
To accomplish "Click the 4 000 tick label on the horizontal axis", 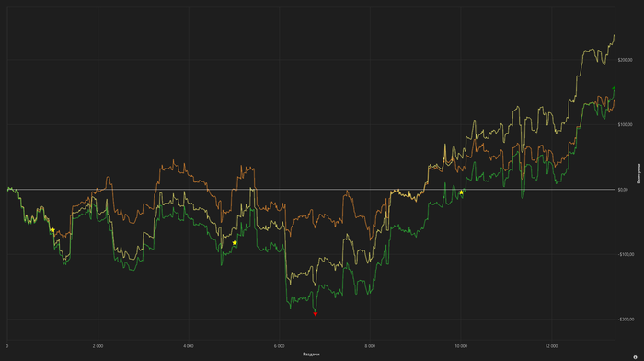I will 189,346.
